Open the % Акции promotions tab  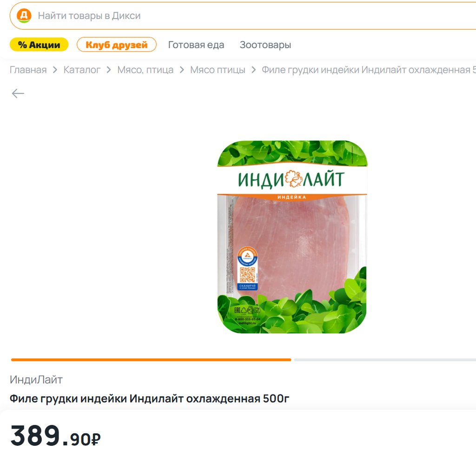pyautogui.click(x=39, y=45)
